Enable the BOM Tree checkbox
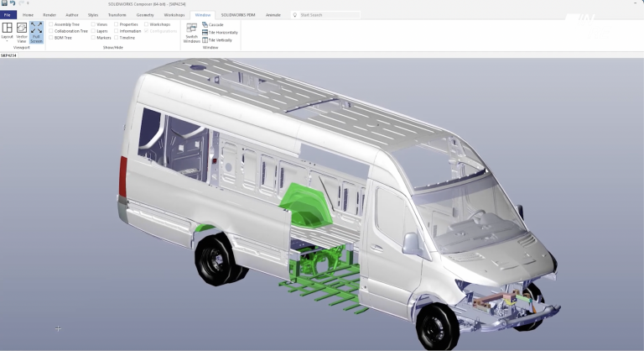644x351 pixels. coord(51,38)
